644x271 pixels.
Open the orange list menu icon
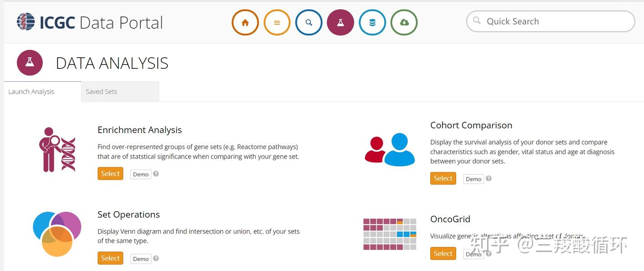(277, 23)
